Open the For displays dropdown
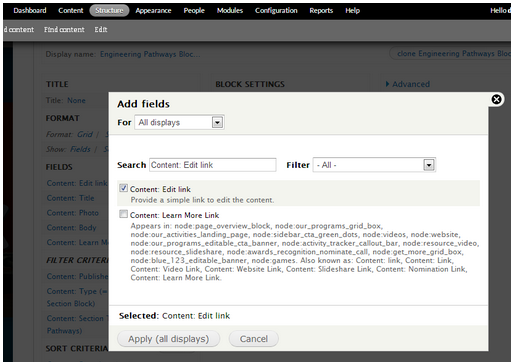Viewport: 511px width, 362px height. point(179,122)
